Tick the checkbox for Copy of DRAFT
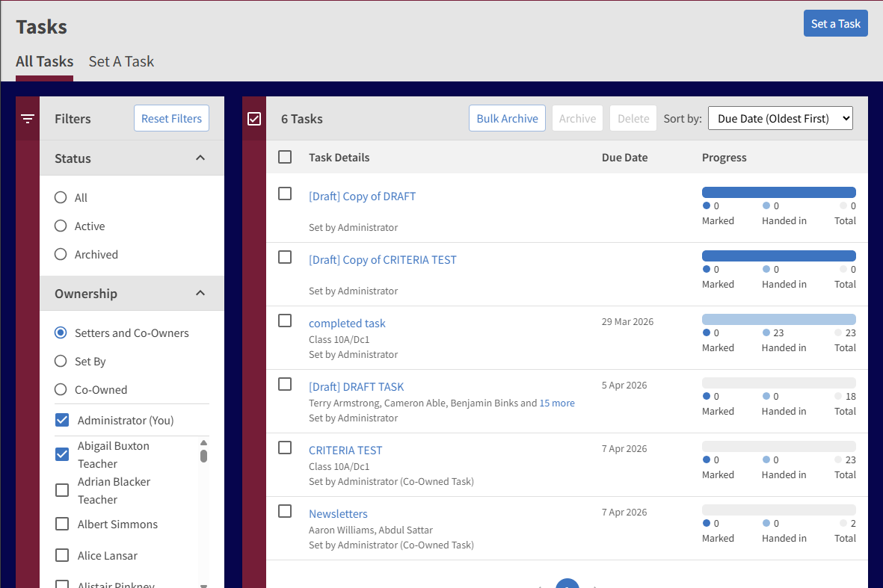883x588 pixels. tap(285, 194)
